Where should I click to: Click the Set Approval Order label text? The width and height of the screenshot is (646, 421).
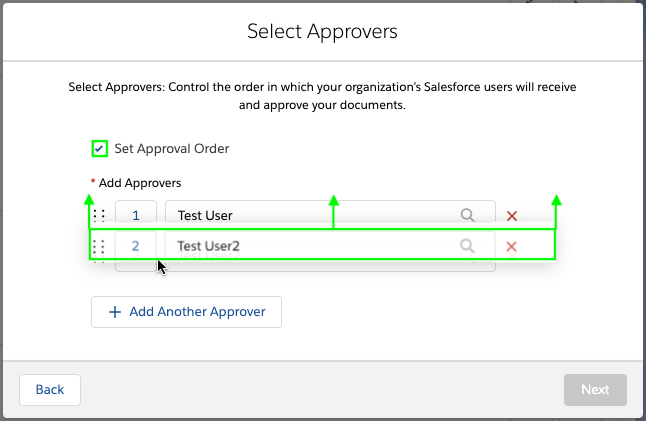click(171, 149)
